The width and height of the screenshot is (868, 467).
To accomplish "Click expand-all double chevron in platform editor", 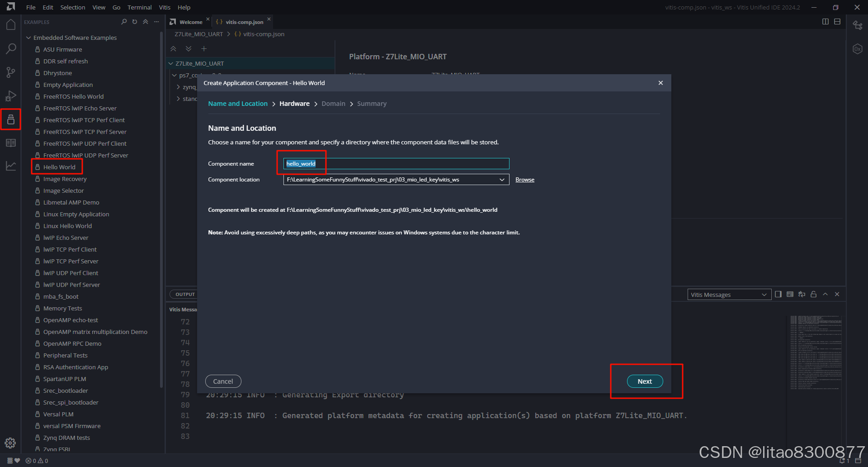I will (189, 49).
